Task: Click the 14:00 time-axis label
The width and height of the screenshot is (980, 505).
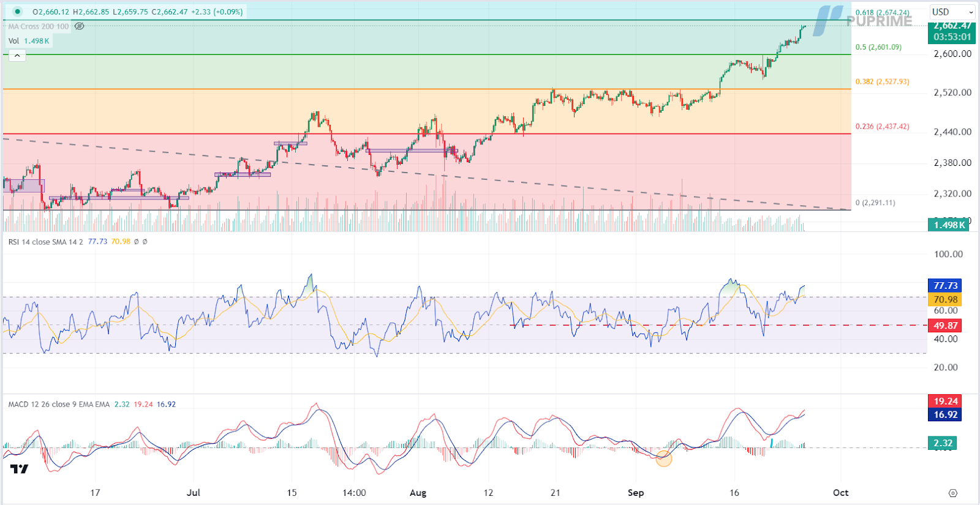Action: click(354, 493)
